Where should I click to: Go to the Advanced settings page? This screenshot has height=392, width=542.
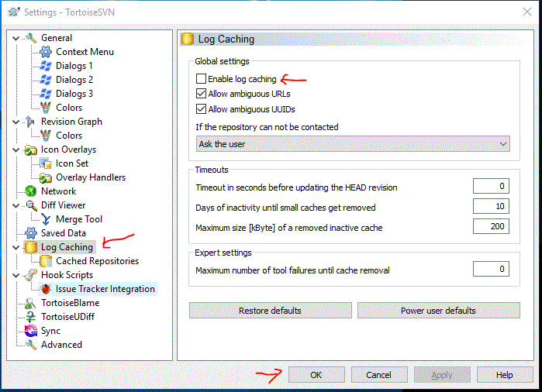point(61,345)
